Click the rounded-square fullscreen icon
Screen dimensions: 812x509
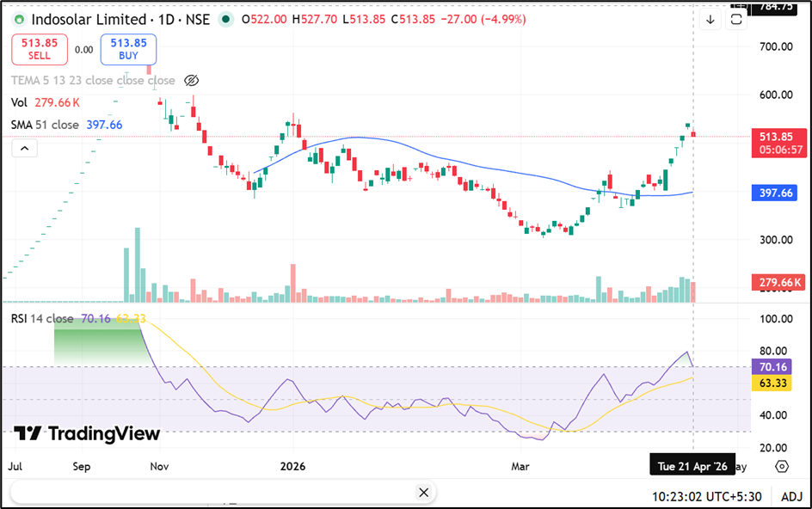735,19
